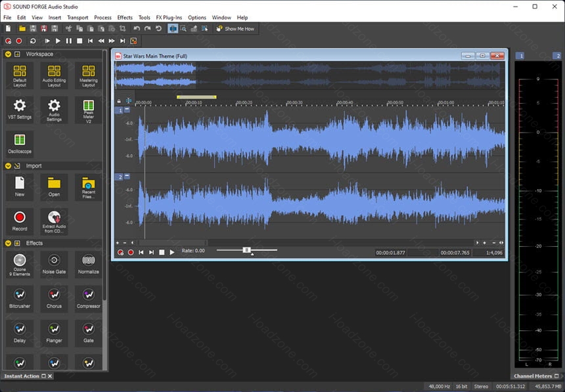Select the Magnify tool in toolbar
This screenshot has height=392, width=565.
click(x=183, y=28)
